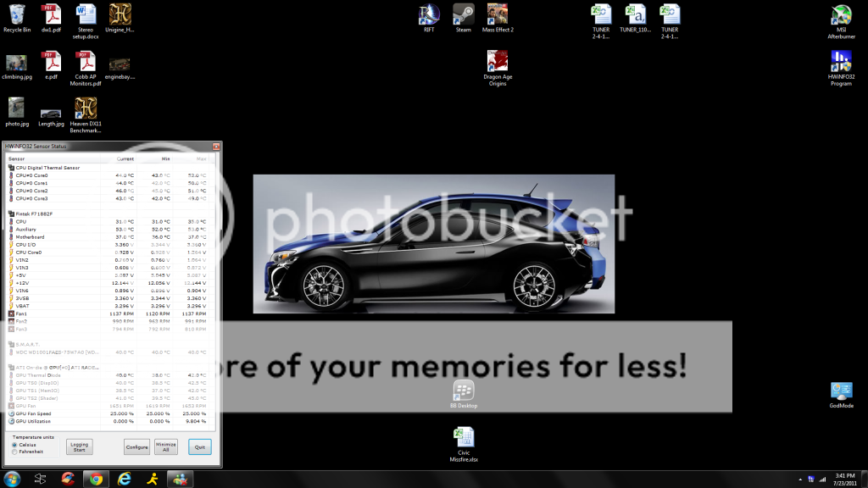
Task: Select the Unigine_H desktop icon
Action: click(120, 19)
